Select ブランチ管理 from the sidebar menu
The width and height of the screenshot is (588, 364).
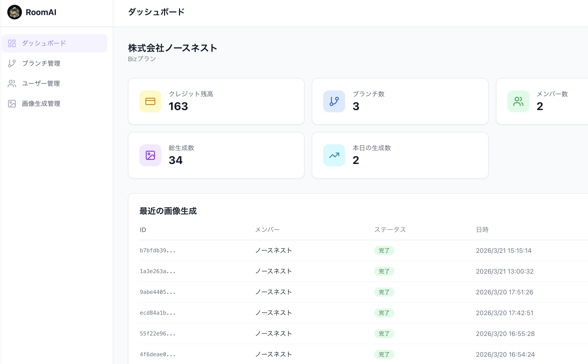tap(41, 63)
